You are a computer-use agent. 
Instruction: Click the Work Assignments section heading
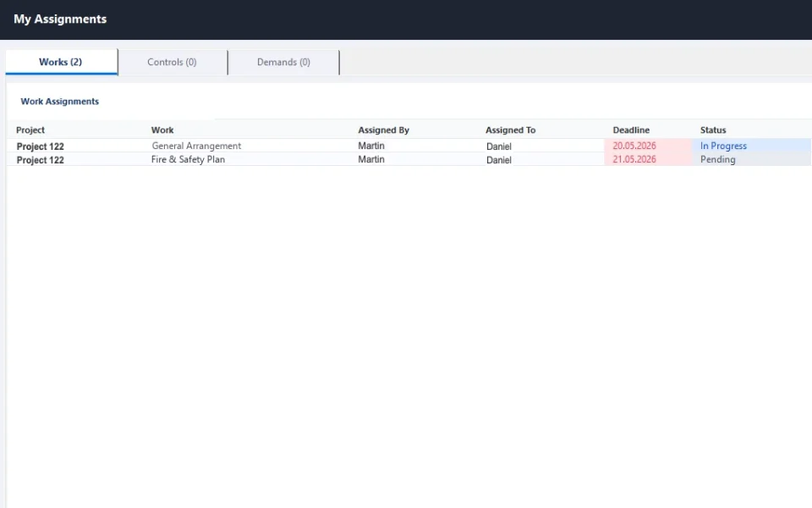(59, 102)
